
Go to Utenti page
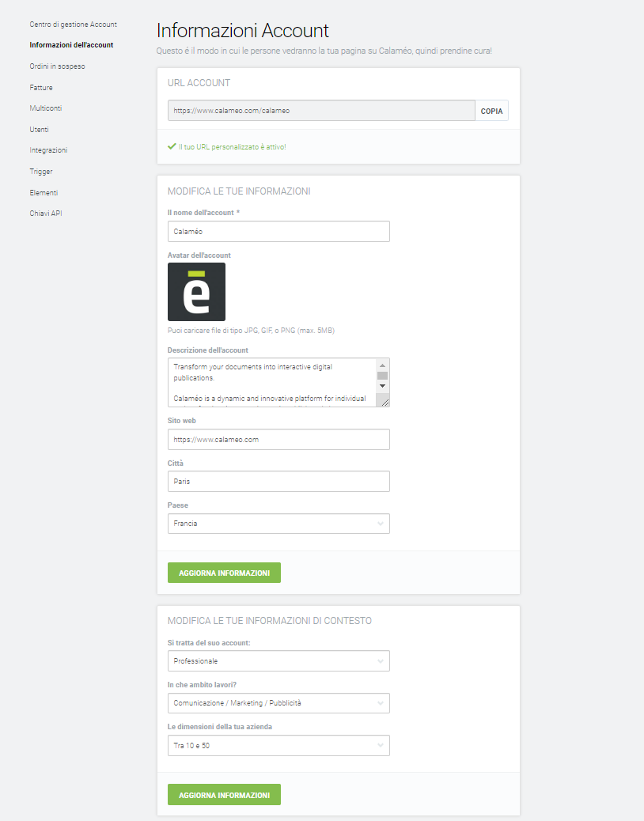coord(39,130)
